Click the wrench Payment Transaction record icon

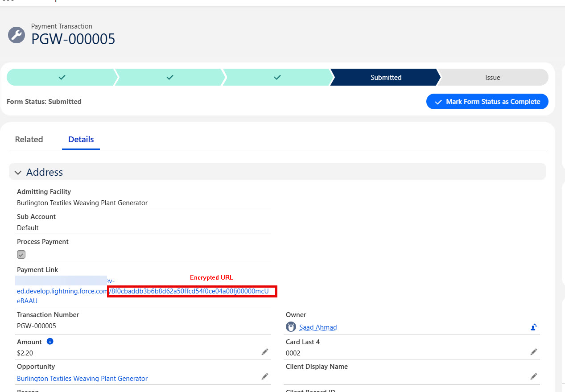coord(16,35)
